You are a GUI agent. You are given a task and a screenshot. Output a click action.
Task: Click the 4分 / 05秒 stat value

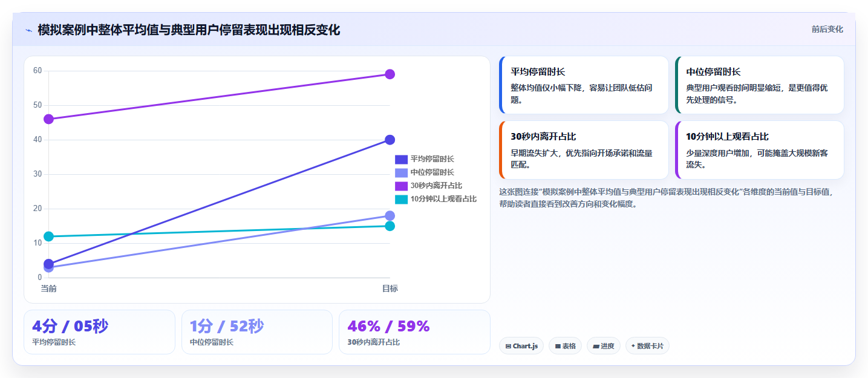click(x=70, y=326)
